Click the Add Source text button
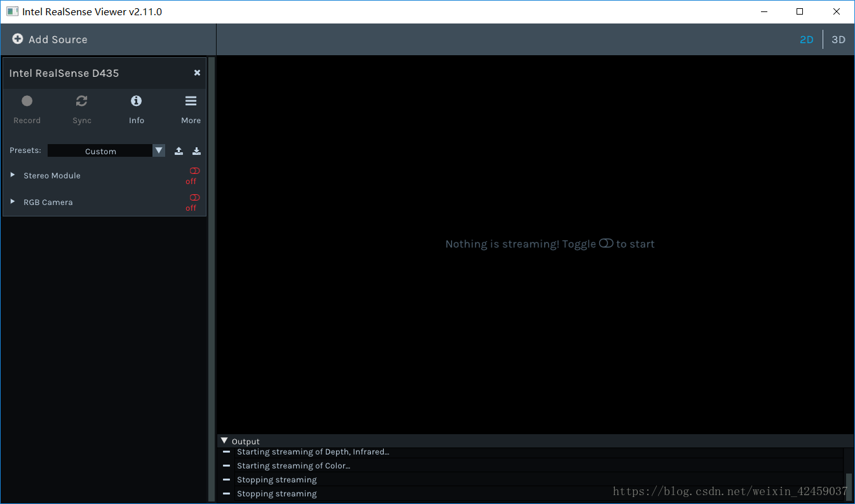This screenshot has height=504, width=855. point(58,39)
